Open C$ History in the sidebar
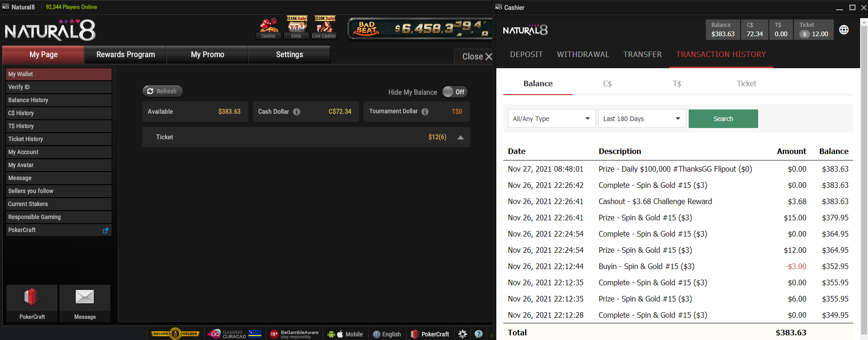Viewport: 868px width, 340px height. (x=59, y=113)
